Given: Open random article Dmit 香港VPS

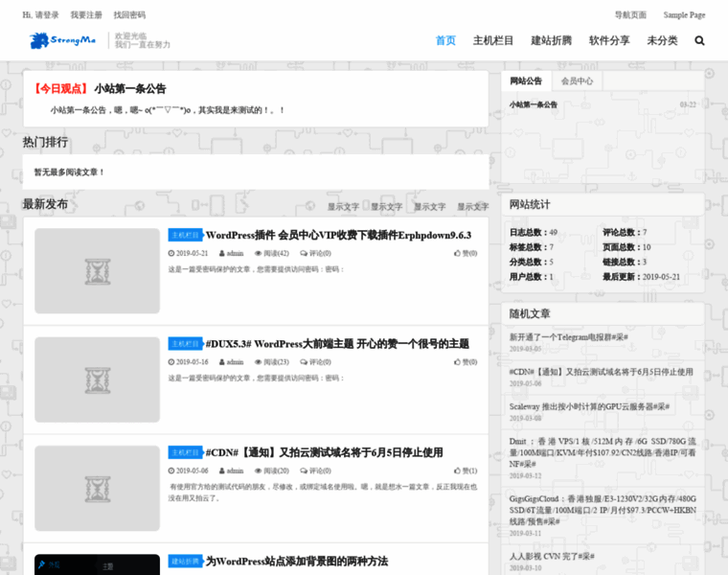Looking at the screenshot, I should [x=603, y=452].
